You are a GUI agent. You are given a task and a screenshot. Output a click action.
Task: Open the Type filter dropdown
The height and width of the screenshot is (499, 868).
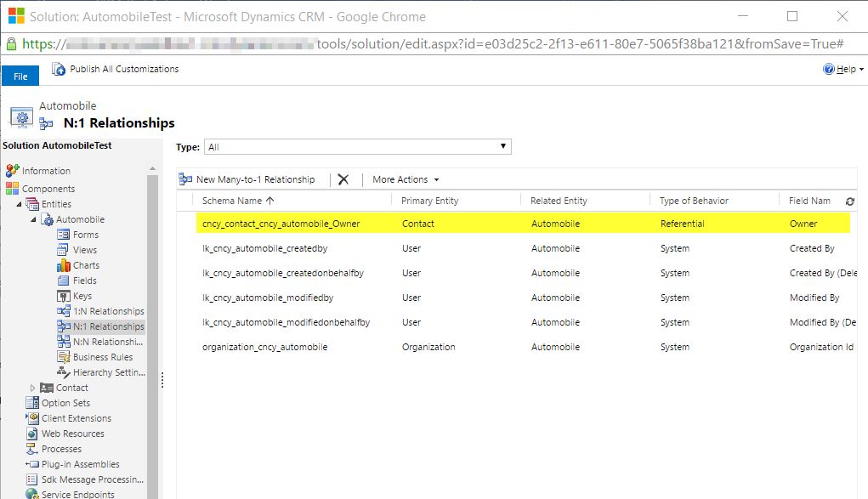coord(357,147)
